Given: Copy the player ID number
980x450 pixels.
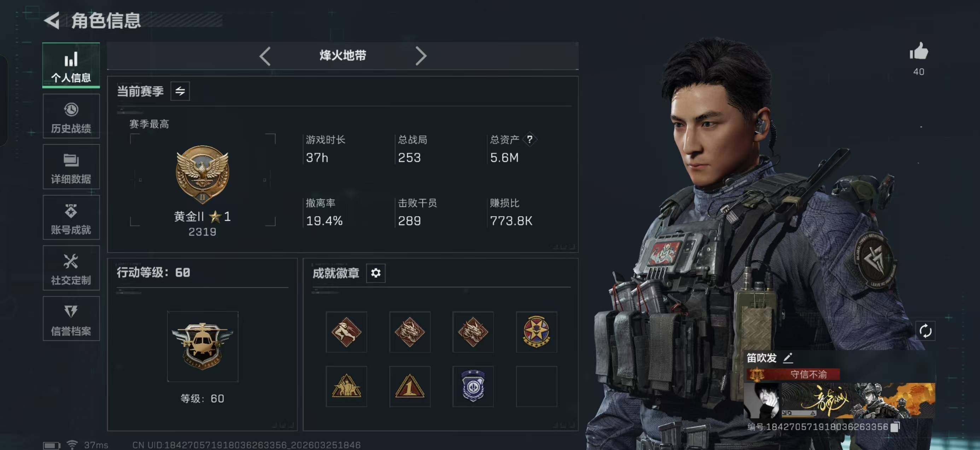Looking at the screenshot, I should click(895, 427).
